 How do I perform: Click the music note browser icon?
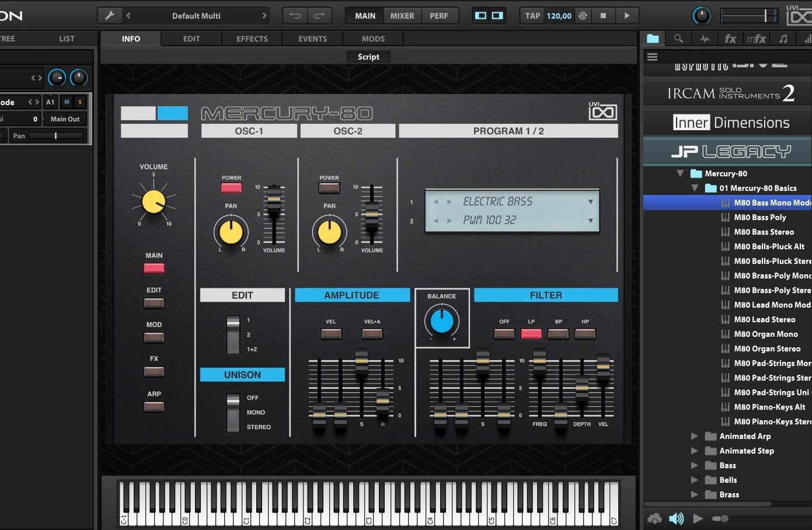[x=783, y=39]
